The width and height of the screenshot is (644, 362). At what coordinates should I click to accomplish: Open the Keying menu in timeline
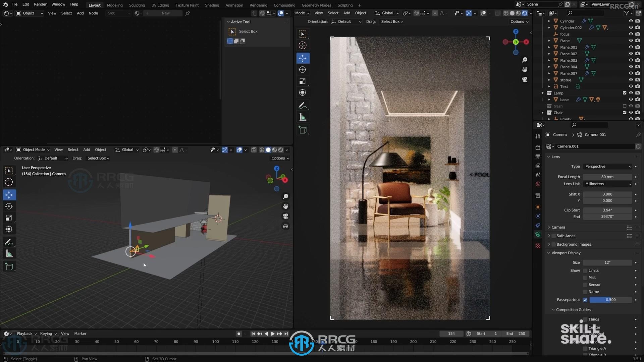click(x=48, y=334)
